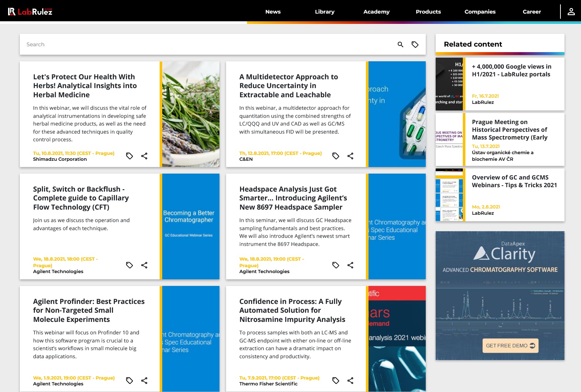The height and width of the screenshot is (392, 581).
Task: Share the Herbal Medicine webinar card
Action: [144, 156]
